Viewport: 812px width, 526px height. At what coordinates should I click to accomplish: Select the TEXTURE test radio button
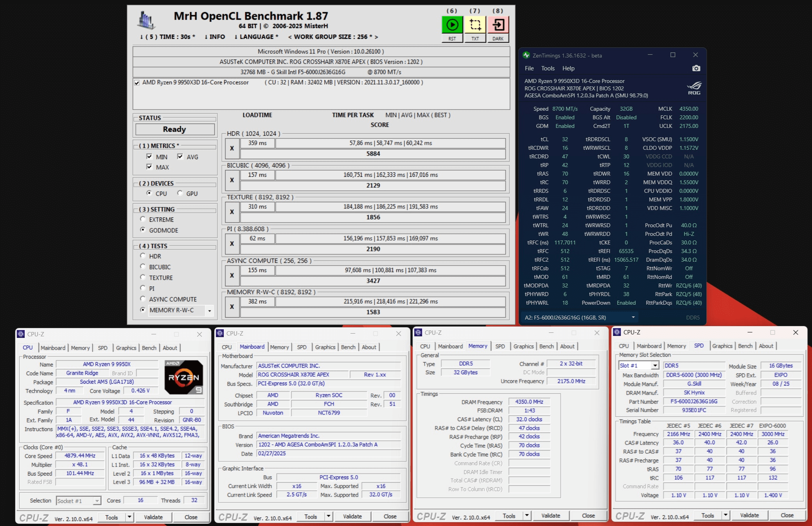pos(143,277)
